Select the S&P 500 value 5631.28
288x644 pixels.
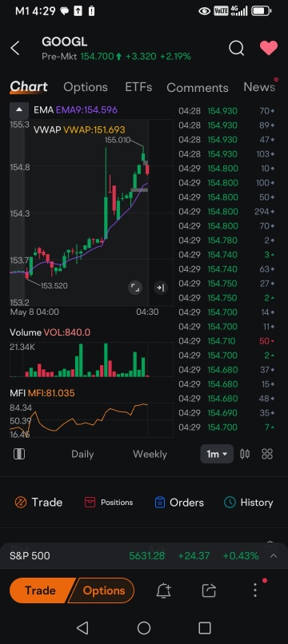(x=147, y=555)
